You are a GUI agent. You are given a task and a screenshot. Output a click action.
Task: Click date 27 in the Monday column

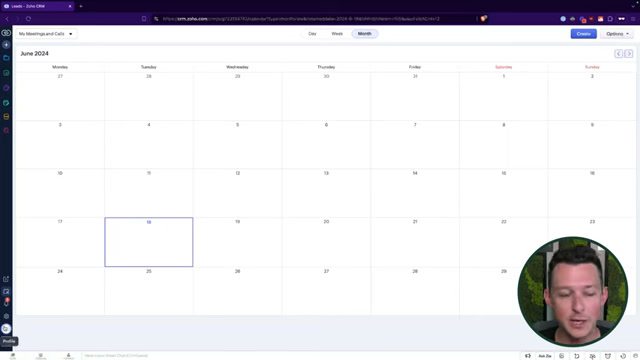(60, 76)
